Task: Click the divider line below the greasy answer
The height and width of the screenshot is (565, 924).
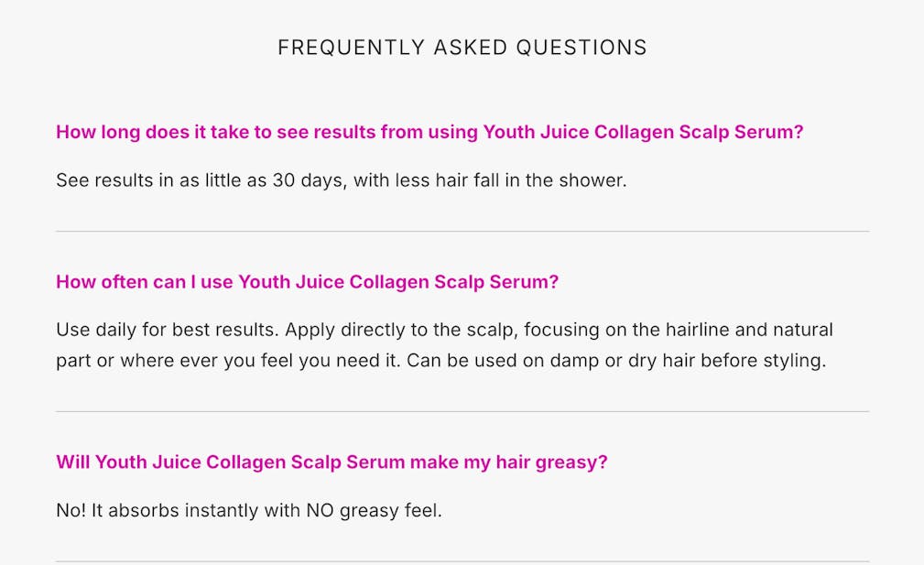Action: (x=462, y=561)
